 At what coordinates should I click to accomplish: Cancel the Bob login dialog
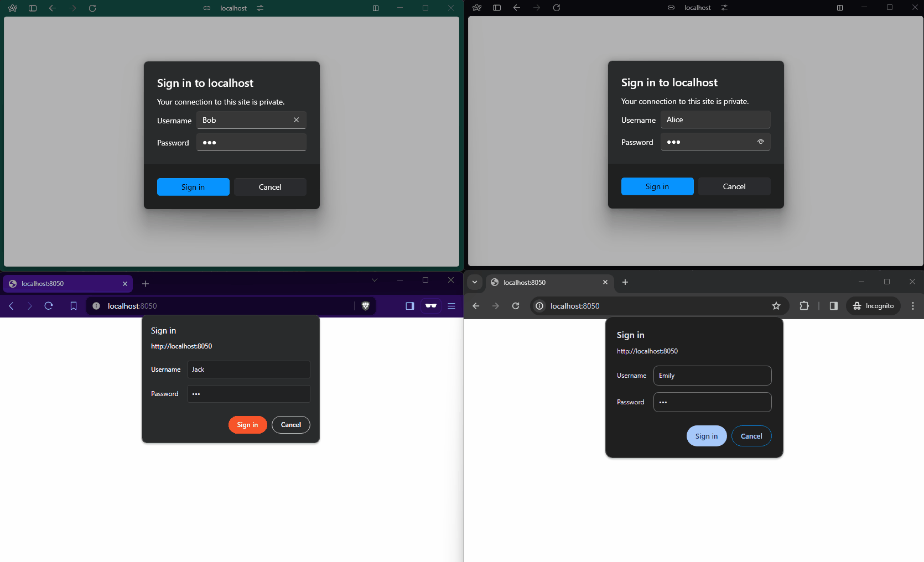coord(270,187)
